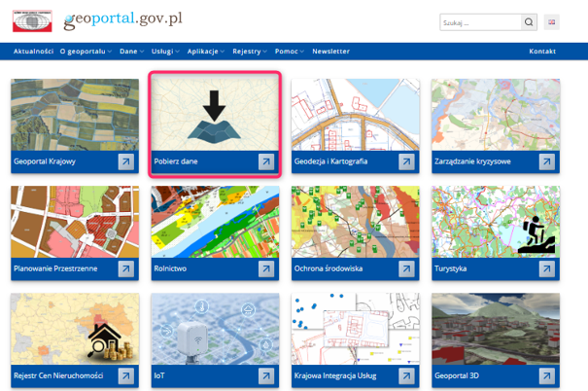Open arrow icon on Turystyka tile
Image resolution: width=588 pixels, height=391 pixels.
547,268
